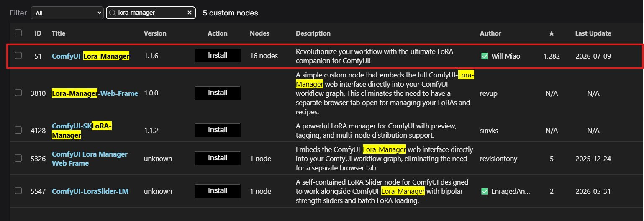
Task: Click the EnragedAn... author name
Action: [511, 191]
